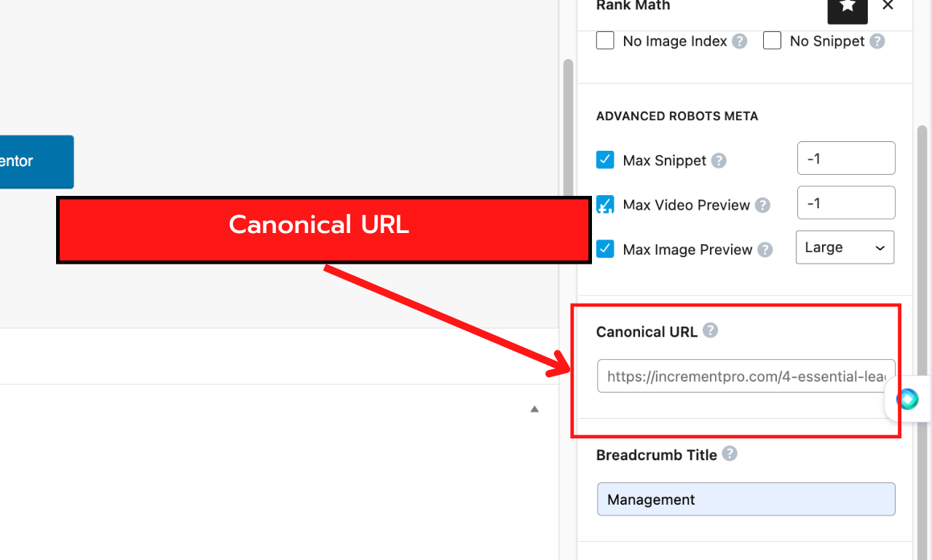Uncheck the Max Snippet checkbox
This screenshot has height=560, width=932.
click(605, 160)
